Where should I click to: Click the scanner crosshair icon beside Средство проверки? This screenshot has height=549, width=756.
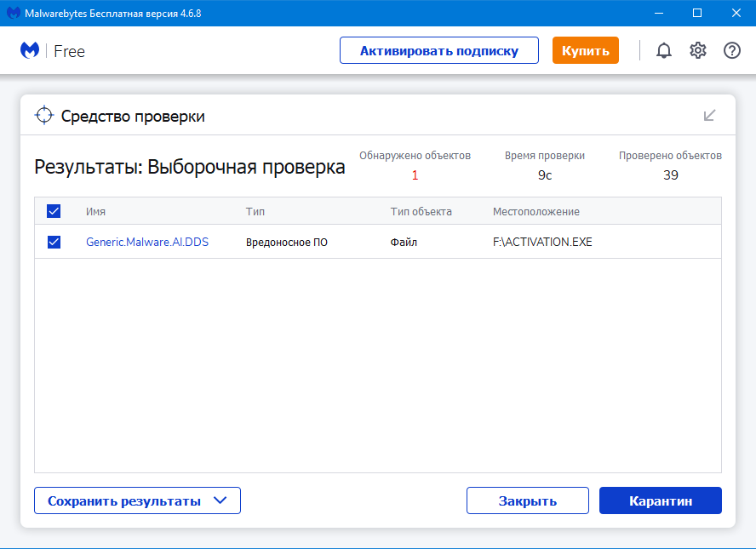point(43,114)
